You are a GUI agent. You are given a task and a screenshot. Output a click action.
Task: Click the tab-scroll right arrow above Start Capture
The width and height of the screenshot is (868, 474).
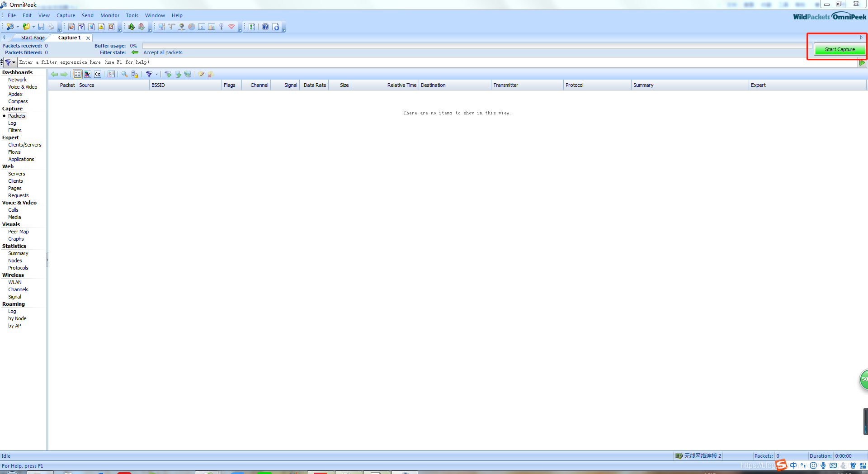point(861,38)
